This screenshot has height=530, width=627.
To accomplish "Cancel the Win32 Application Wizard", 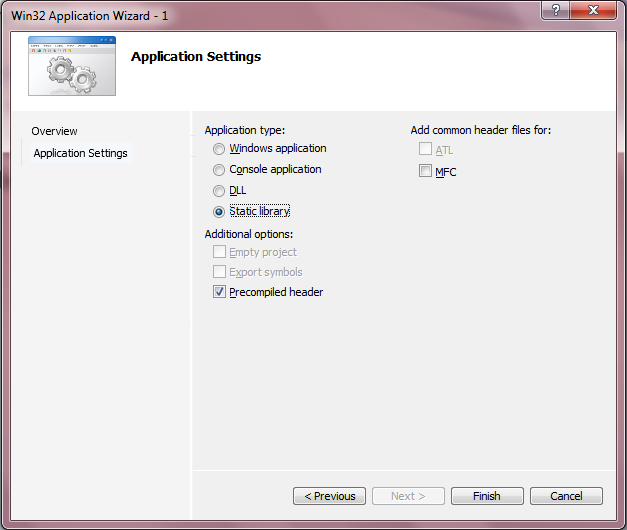I will (x=566, y=496).
